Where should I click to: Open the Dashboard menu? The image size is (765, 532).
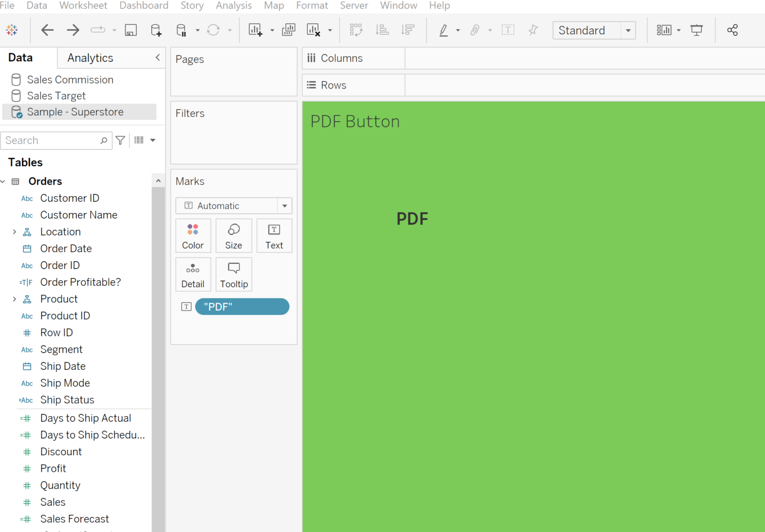click(x=143, y=5)
